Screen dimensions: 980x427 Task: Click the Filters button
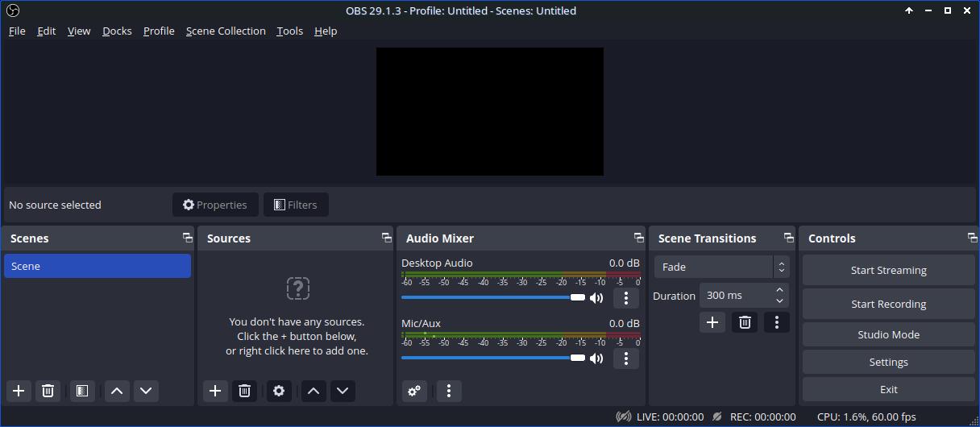296,205
